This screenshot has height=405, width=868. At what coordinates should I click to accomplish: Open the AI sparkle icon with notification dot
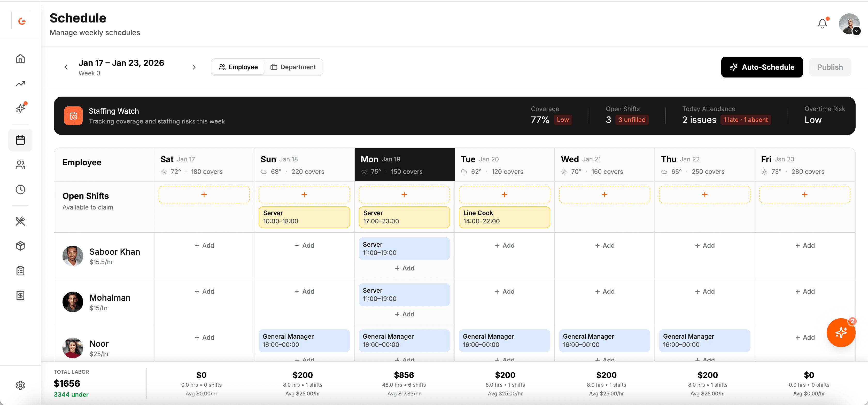[x=20, y=108]
